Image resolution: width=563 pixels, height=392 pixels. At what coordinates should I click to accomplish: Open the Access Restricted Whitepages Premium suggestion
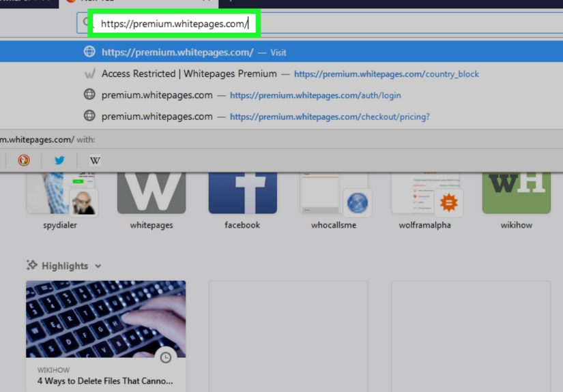(281, 74)
